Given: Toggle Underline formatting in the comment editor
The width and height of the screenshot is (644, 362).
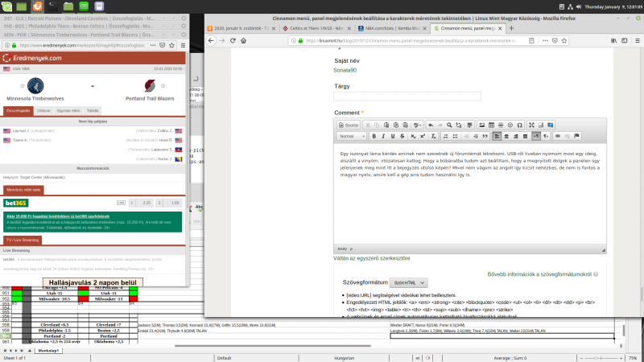Looking at the screenshot, I should pyautogui.click(x=393, y=136).
